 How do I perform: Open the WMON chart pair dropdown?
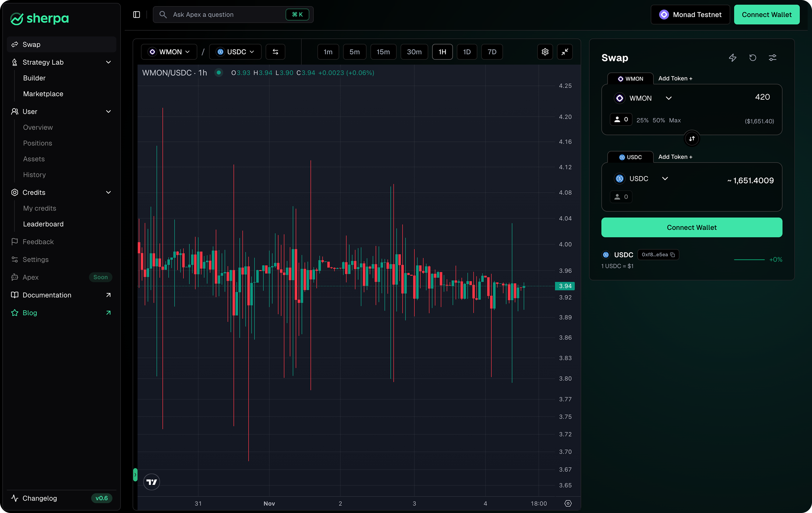pyautogui.click(x=169, y=52)
